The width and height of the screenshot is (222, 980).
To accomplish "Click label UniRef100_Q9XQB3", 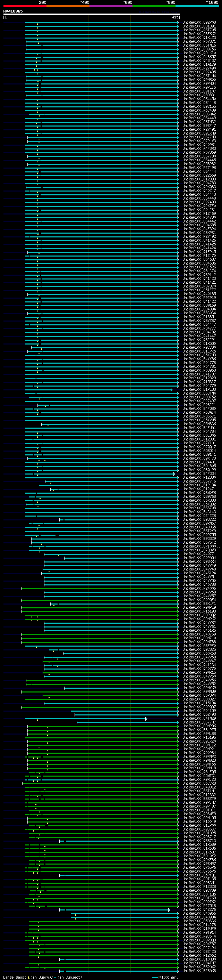I will 199,187.
